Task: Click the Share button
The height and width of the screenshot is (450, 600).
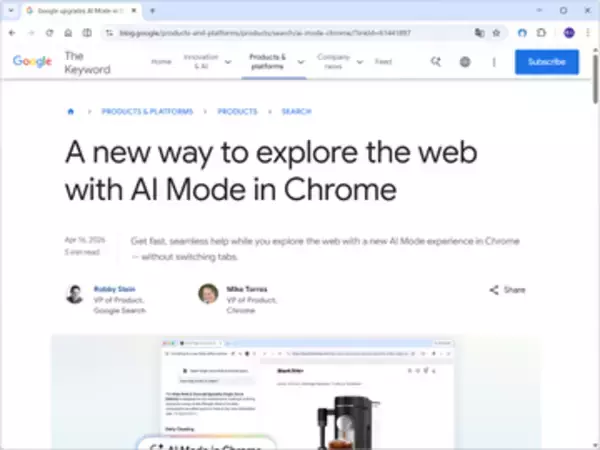Action: 507,290
